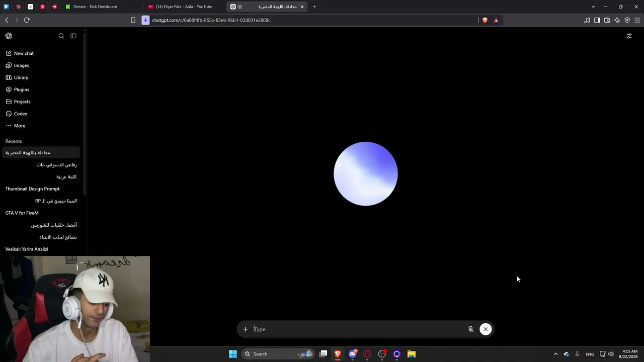The image size is (644, 362).
Task: Open browser hamburger menu
Action: (x=637, y=20)
